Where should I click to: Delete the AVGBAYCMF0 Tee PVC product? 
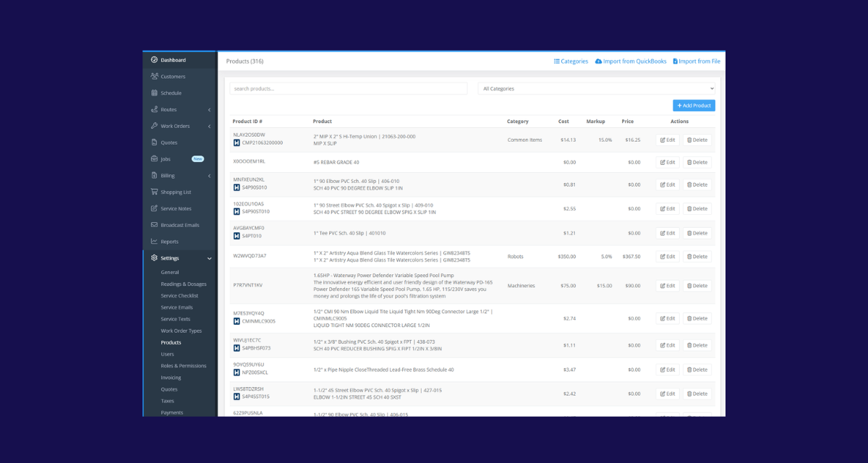pos(697,233)
